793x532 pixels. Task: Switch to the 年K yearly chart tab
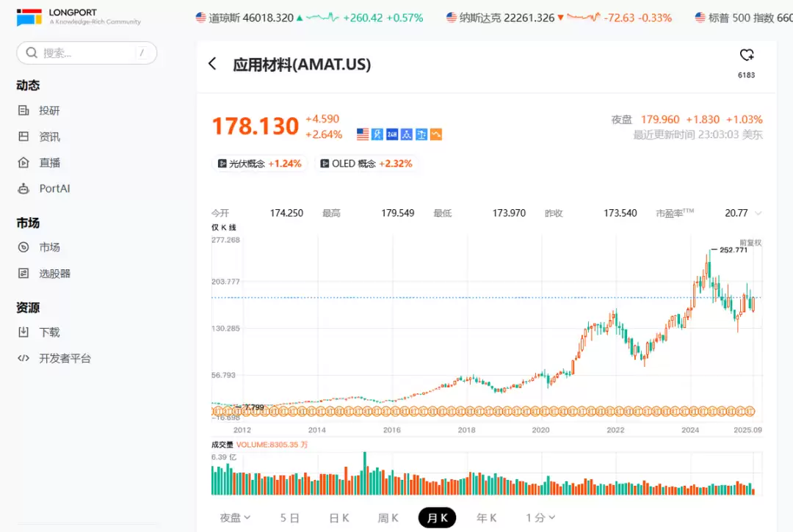click(x=486, y=517)
